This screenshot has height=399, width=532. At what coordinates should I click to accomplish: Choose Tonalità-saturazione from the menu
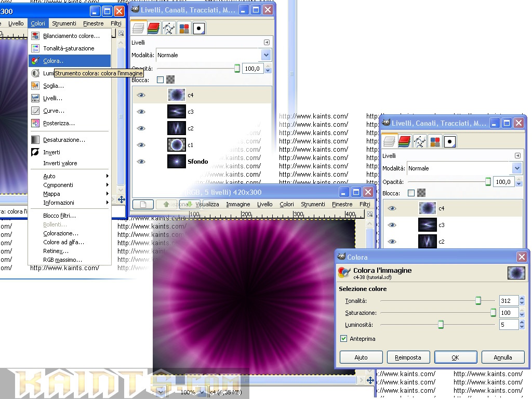(x=70, y=48)
